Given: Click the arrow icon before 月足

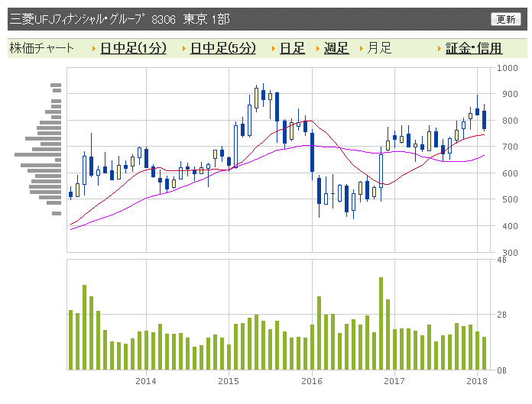Looking at the screenshot, I should click(361, 49).
